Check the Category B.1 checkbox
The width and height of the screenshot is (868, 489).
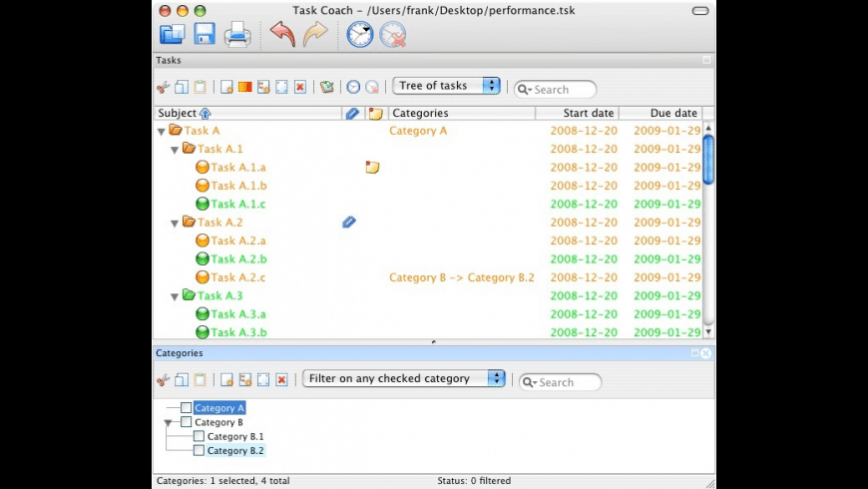[x=199, y=436]
